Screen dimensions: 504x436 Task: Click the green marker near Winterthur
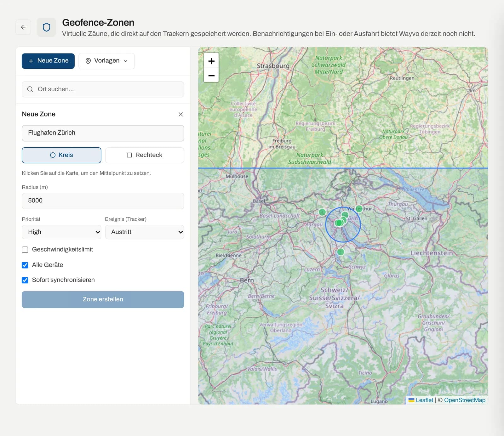(359, 209)
